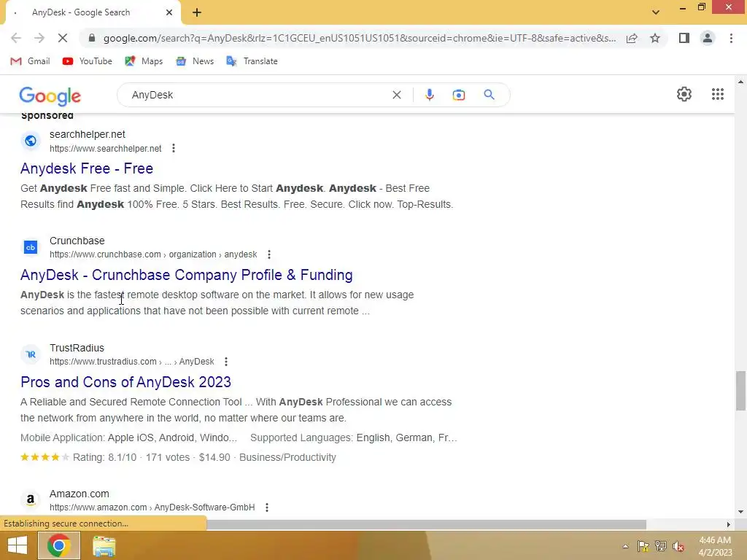Click the share page icon in address bar
Viewport: 747px width, 560px height.
632,38
